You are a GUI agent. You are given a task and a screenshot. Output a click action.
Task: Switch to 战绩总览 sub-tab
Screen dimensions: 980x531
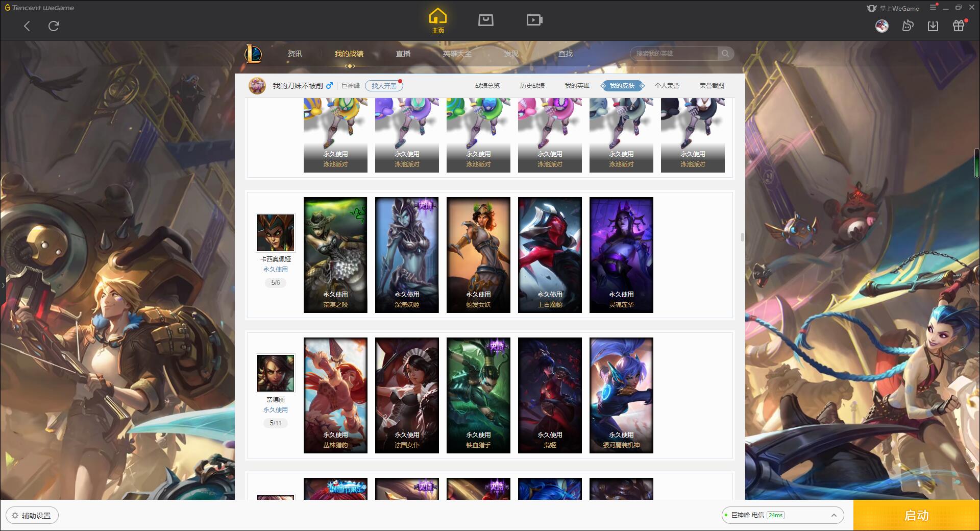pyautogui.click(x=487, y=86)
